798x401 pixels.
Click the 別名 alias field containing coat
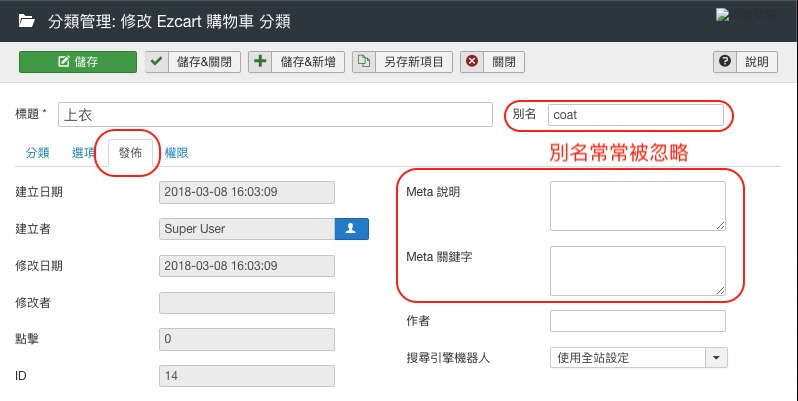635,115
